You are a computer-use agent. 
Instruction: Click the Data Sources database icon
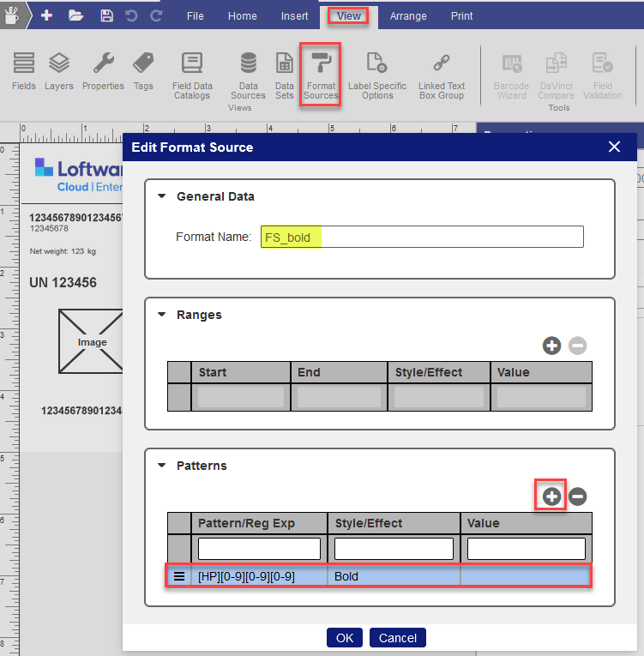pos(248,64)
